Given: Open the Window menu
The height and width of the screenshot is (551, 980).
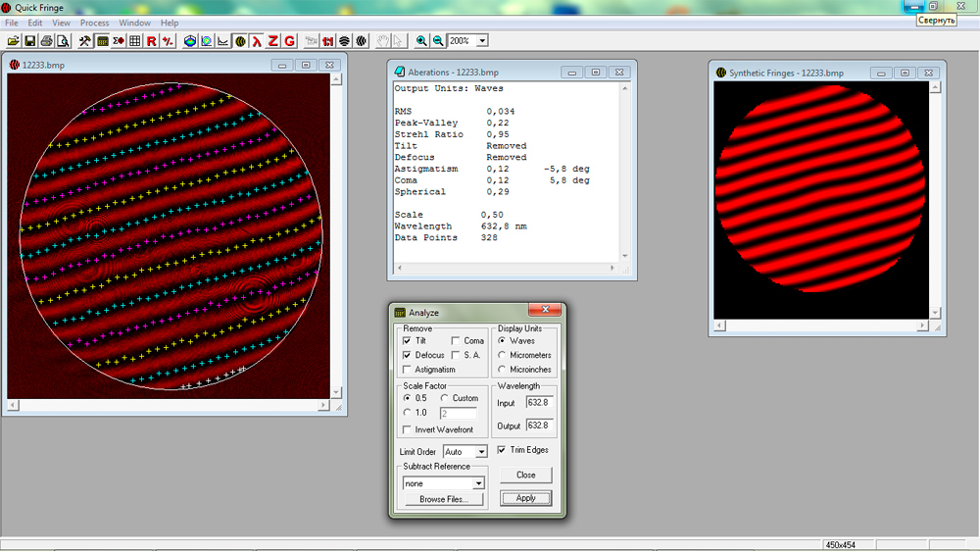Looking at the screenshot, I should (x=134, y=23).
